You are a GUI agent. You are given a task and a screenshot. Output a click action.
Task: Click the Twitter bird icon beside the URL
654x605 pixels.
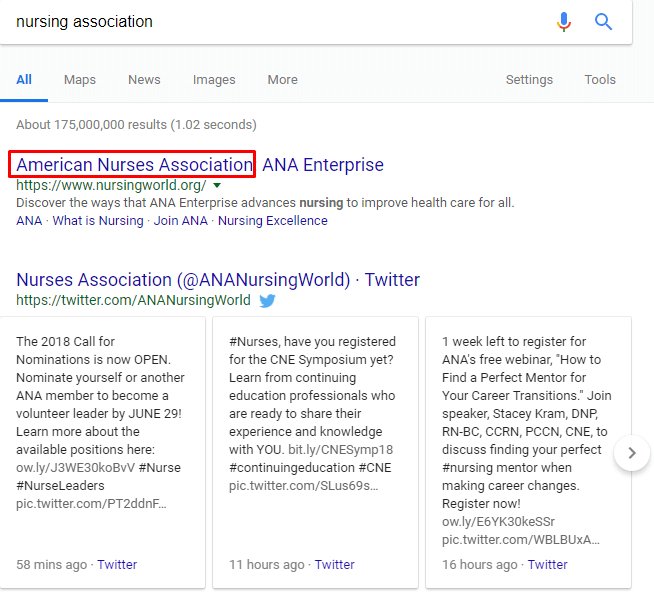point(267,300)
